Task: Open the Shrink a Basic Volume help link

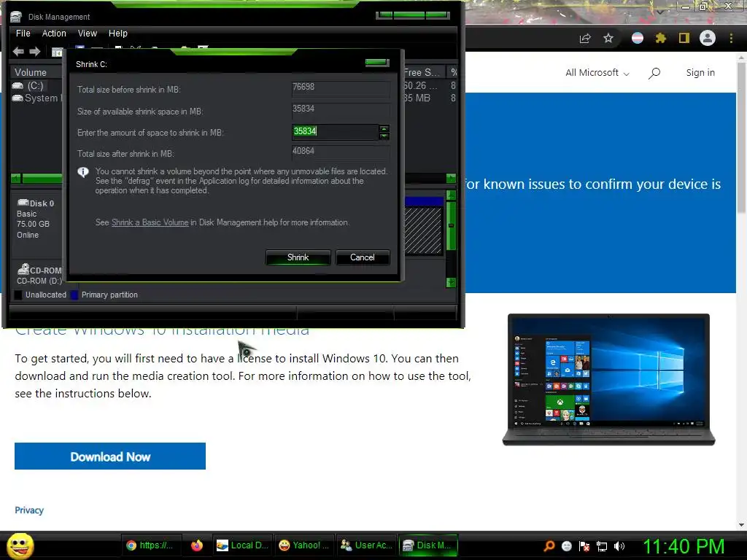Action: click(150, 222)
